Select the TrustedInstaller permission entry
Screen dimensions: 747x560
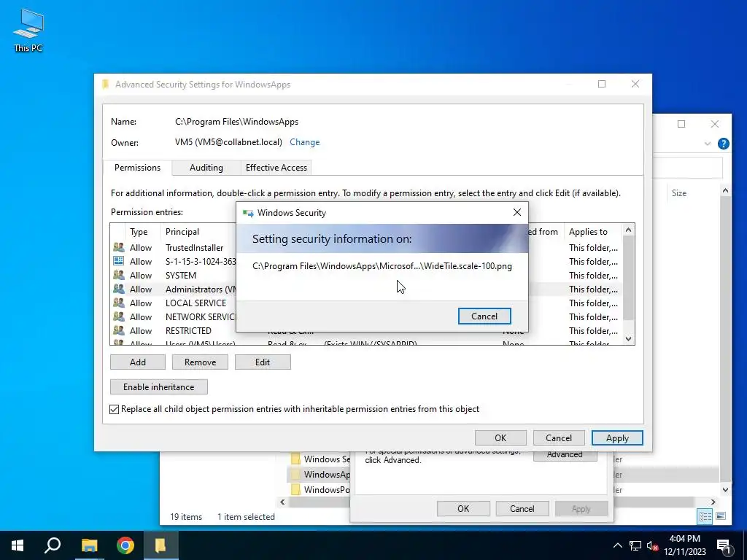coord(366,248)
